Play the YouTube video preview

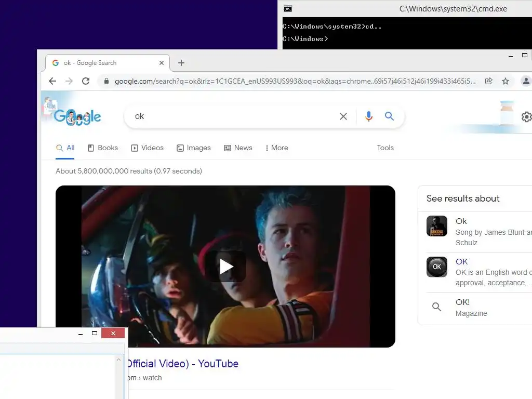coord(225,267)
